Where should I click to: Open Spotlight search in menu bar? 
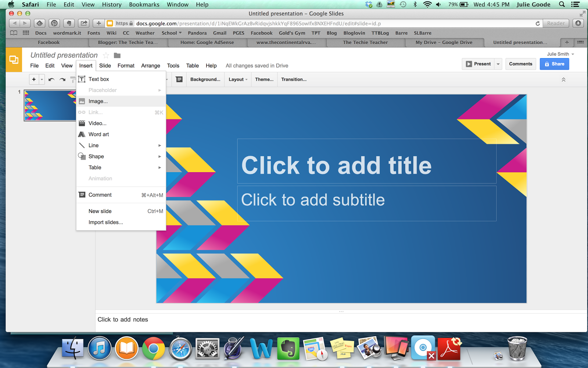(562, 4)
